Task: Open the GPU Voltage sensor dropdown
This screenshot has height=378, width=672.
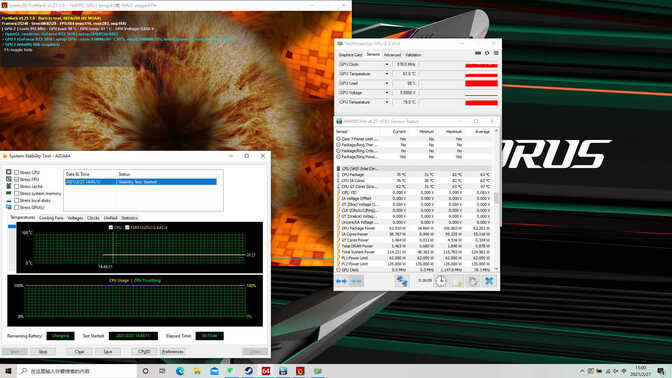Action: [x=387, y=93]
